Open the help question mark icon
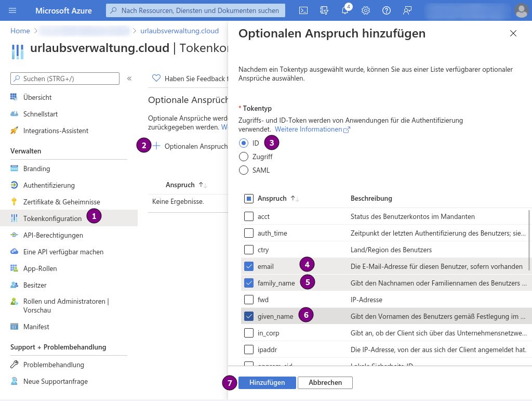Viewport: 532px width, 401px height. pyautogui.click(x=386, y=10)
